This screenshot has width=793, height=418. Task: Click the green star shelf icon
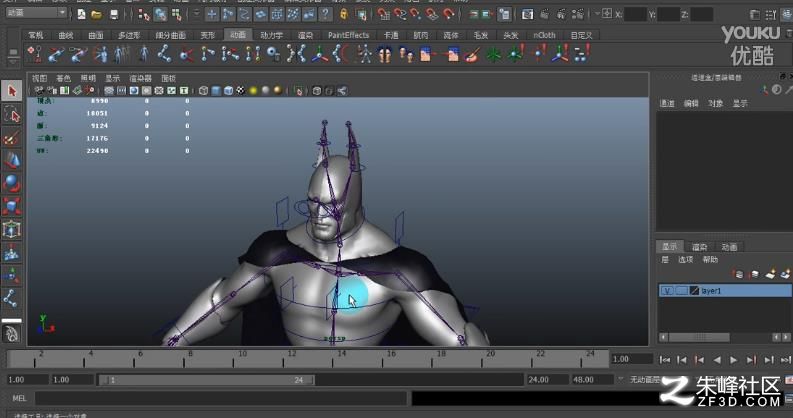point(494,54)
